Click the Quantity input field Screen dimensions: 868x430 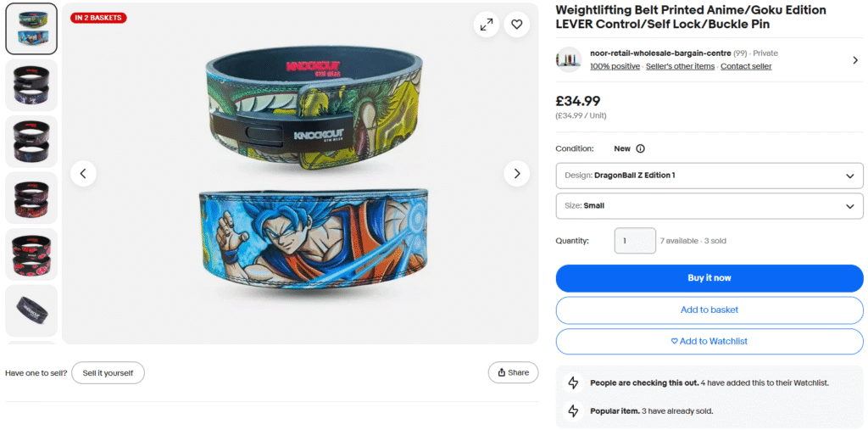pos(634,241)
